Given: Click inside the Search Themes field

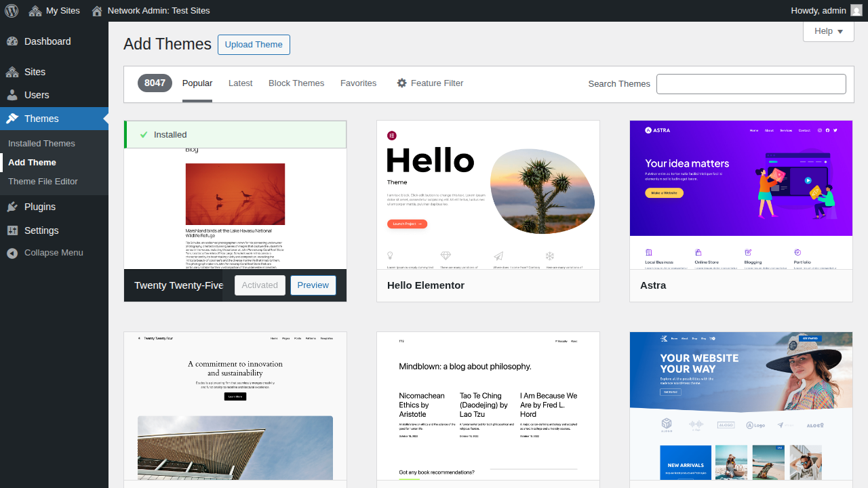Looking at the screenshot, I should coord(751,83).
